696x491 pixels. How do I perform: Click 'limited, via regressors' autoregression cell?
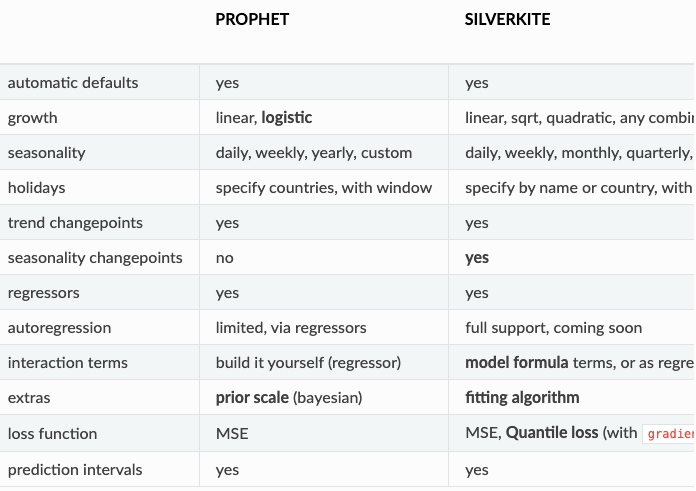(x=291, y=328)
